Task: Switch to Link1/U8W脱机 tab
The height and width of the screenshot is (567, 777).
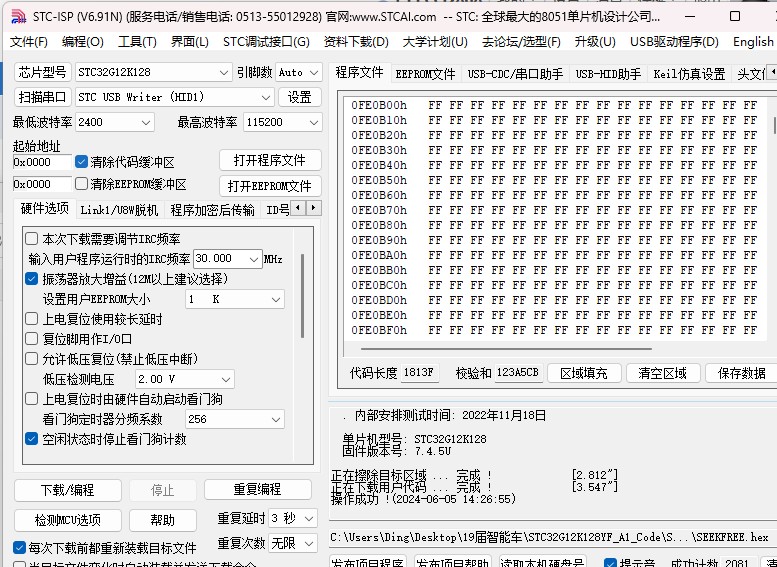Action: pos(119,210)
